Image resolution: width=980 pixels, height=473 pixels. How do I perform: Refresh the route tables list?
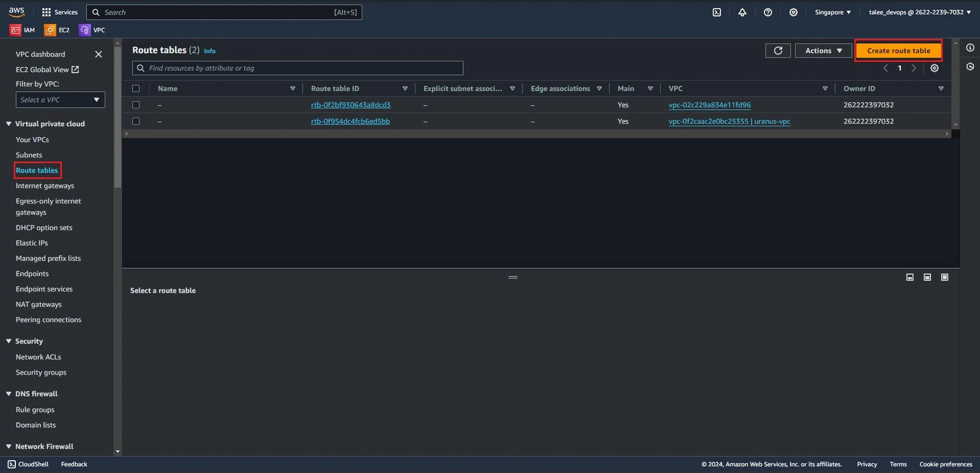pyautogui.click(x=778, y=51)
